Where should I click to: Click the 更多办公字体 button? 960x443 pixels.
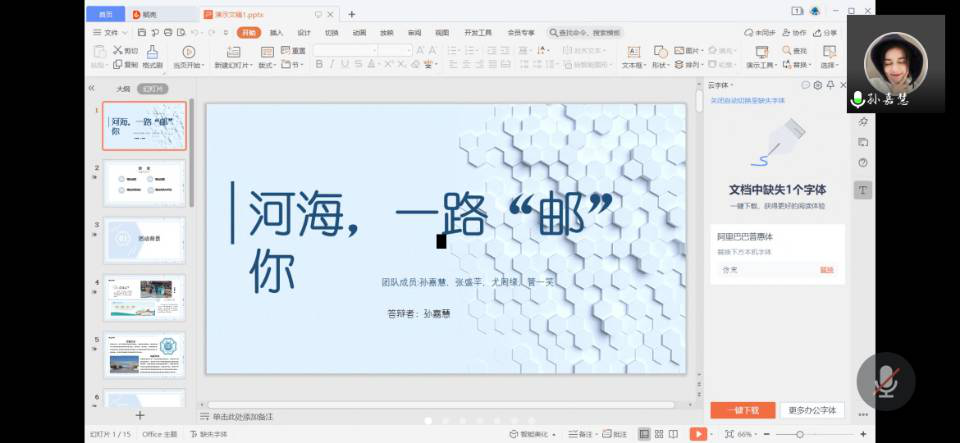tap(811, 410)
